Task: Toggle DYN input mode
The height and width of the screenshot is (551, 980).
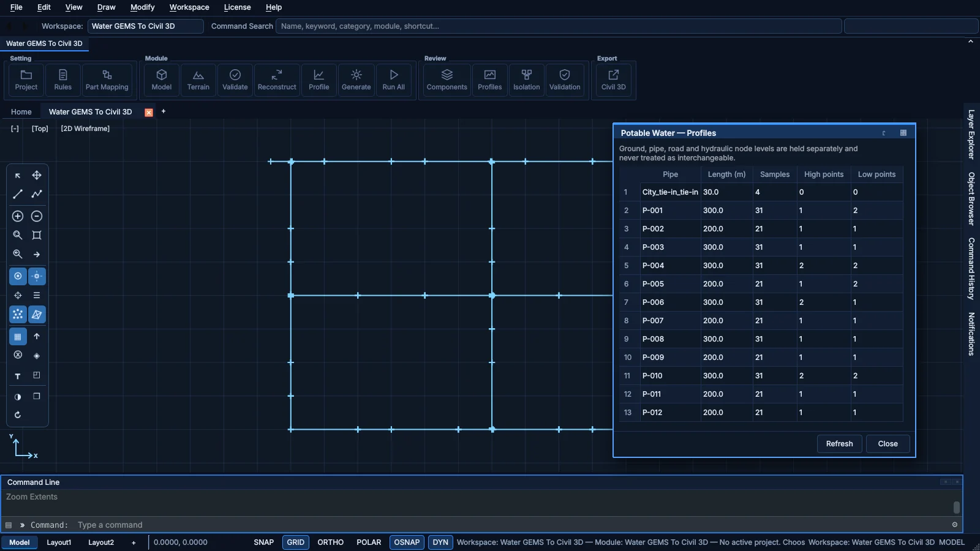Action: (440, 542)
